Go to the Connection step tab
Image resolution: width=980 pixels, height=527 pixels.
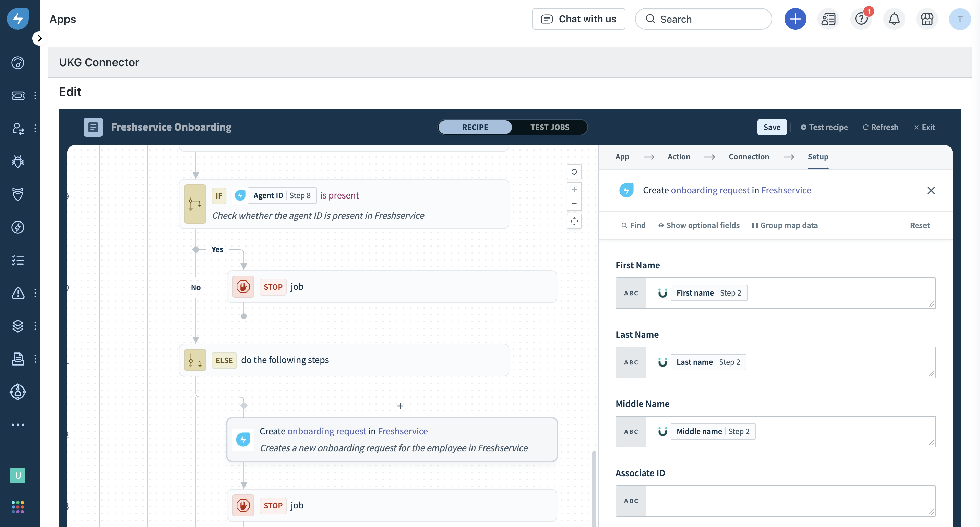tap(748, 157)
